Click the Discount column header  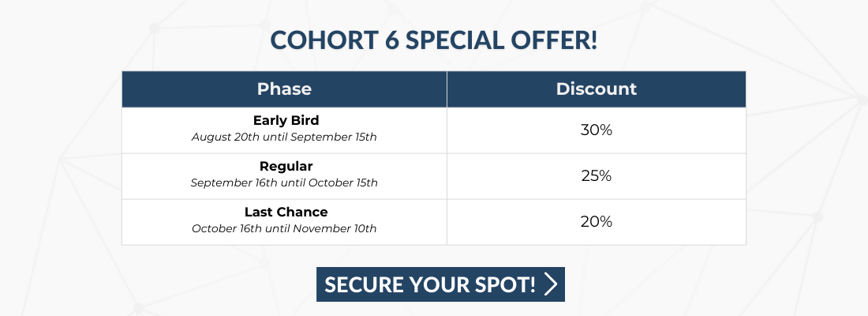pyautogui.click(x=597, y=89)
